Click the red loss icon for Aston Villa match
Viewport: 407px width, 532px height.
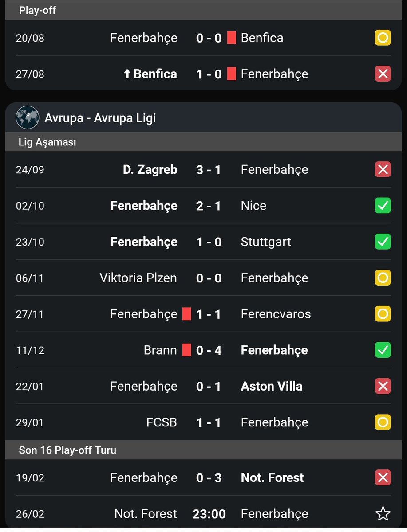pos(383,386)
